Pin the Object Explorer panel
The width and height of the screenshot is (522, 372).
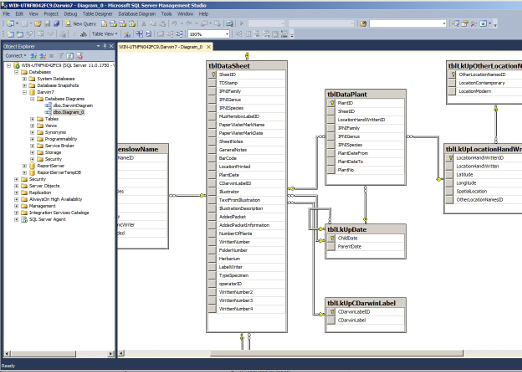click(105, 46)
